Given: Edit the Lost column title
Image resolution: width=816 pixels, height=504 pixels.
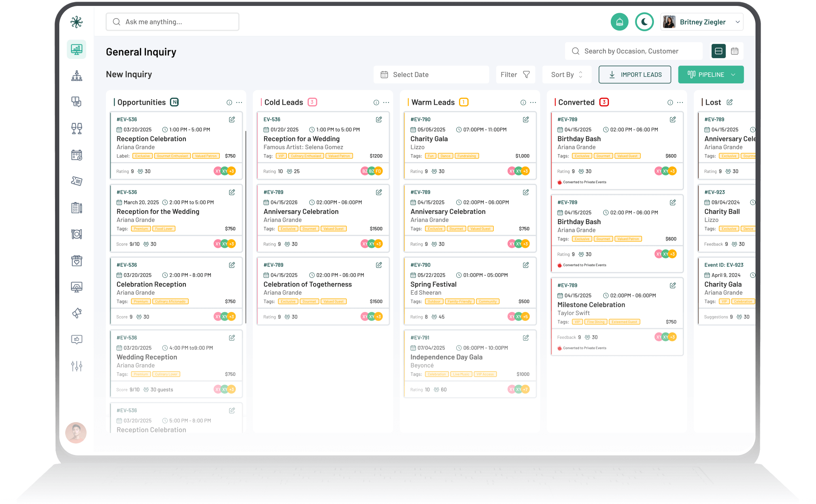Looking at the screenshot, I should coord(729,102).
